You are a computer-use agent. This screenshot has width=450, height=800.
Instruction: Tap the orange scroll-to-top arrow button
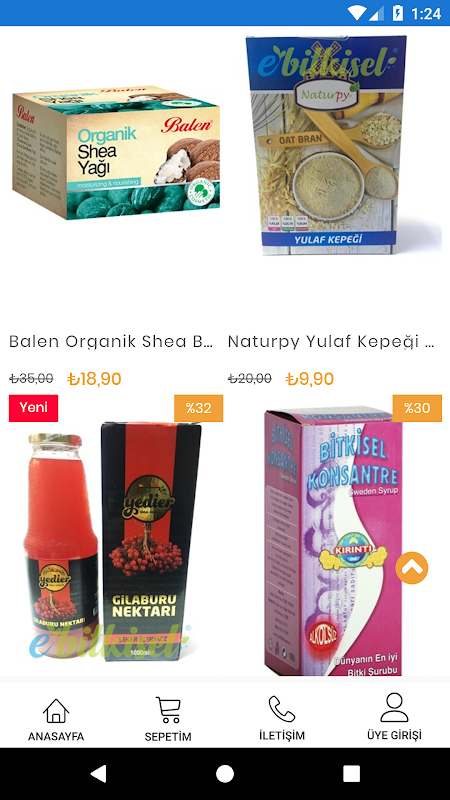tap(412, 568)
